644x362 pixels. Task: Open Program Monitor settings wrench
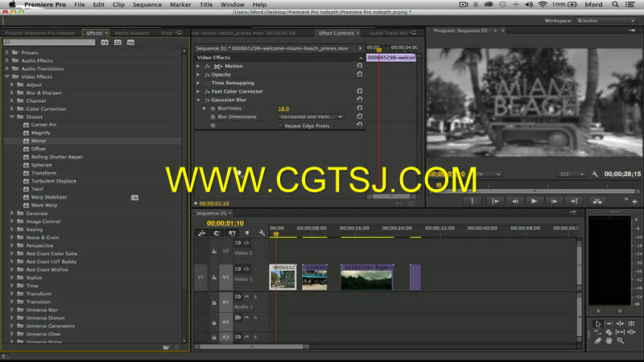click(595, 174)
